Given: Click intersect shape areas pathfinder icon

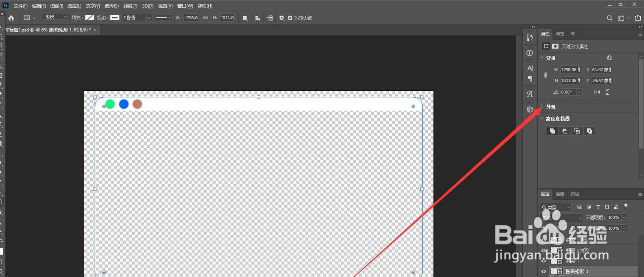Looking at the screenshot, I should pyautogui.click(x=577, y=131).
